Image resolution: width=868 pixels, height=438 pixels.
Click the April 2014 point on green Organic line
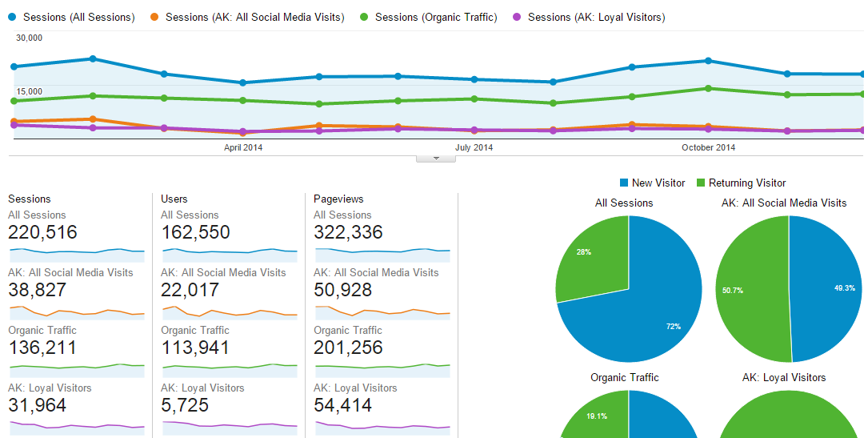pos(242,100)
